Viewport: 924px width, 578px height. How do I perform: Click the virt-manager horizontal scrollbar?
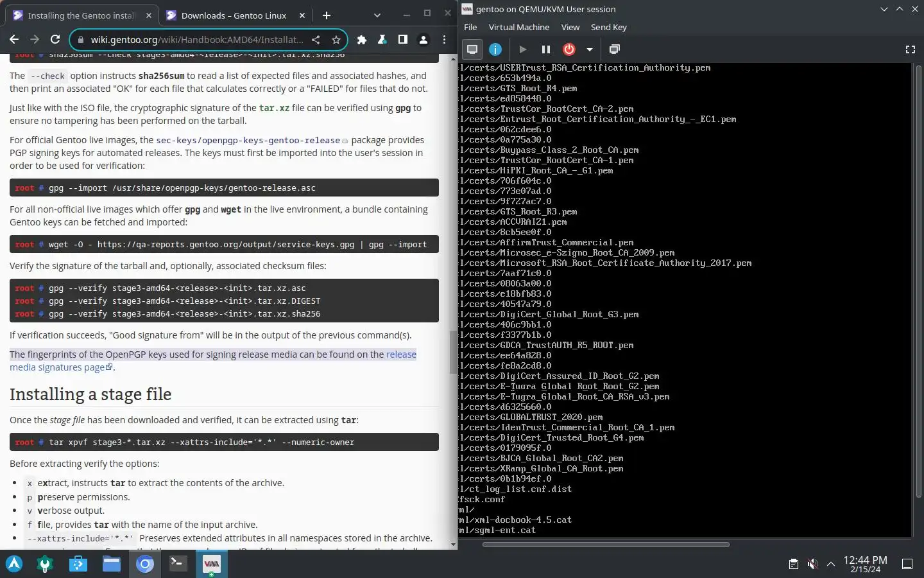[x=606, y=545]
